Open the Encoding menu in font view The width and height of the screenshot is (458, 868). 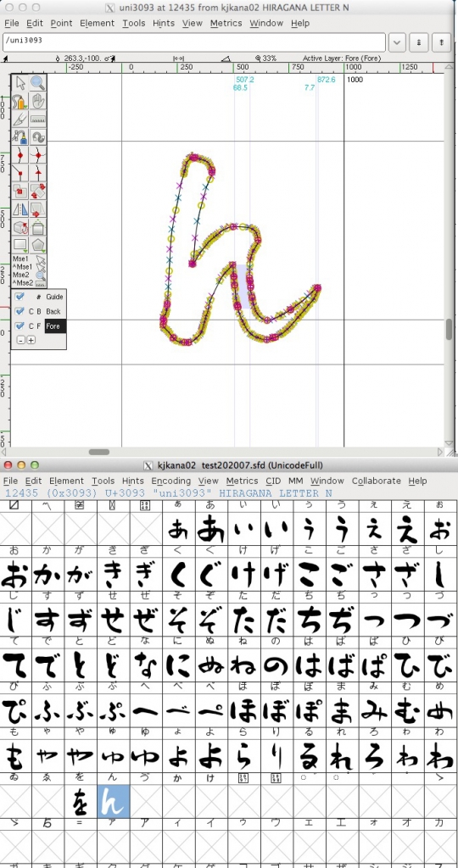click(x=171, y=481)
